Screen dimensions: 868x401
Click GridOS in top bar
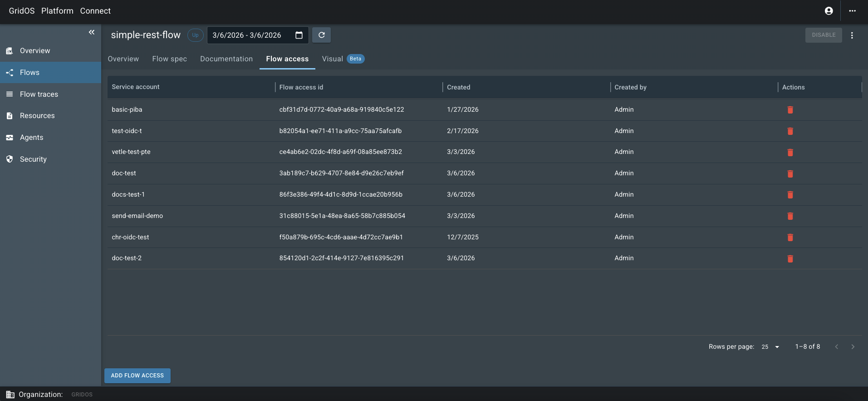[22, 11]
